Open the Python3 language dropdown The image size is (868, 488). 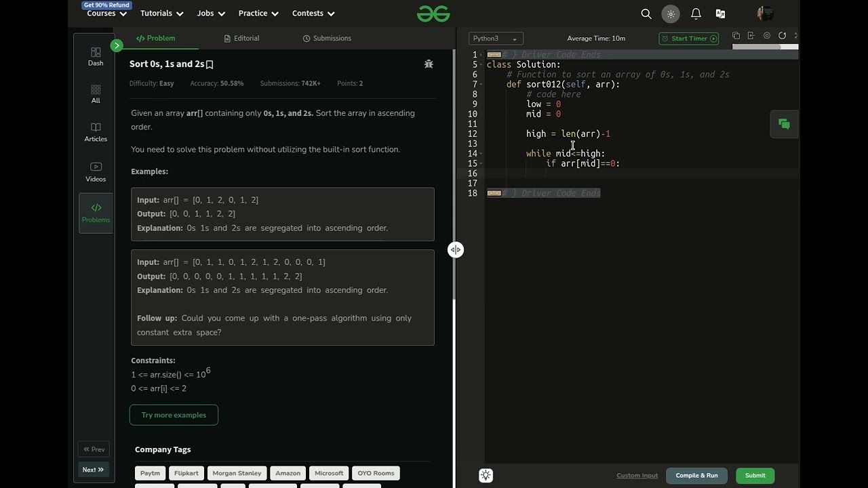point(495,39)
